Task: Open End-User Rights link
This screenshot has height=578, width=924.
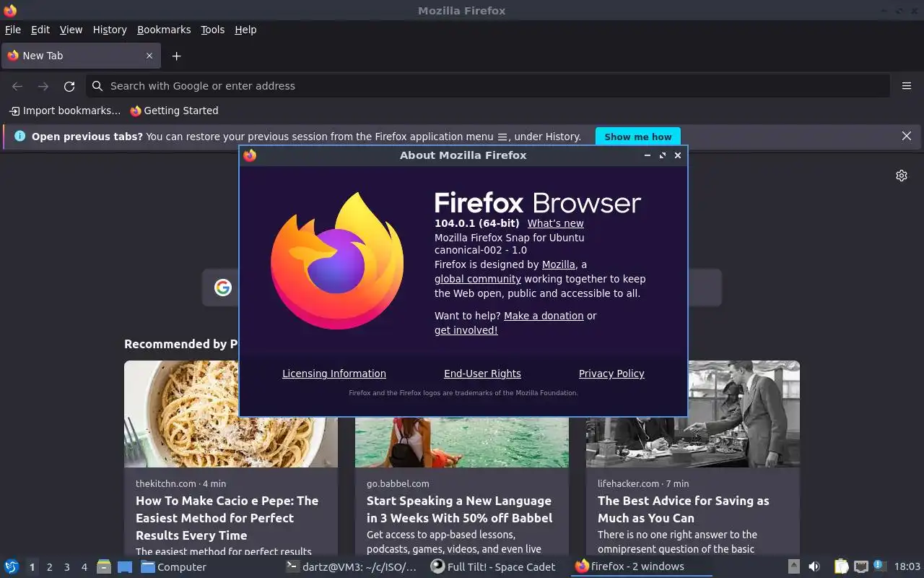Action: 482,374
